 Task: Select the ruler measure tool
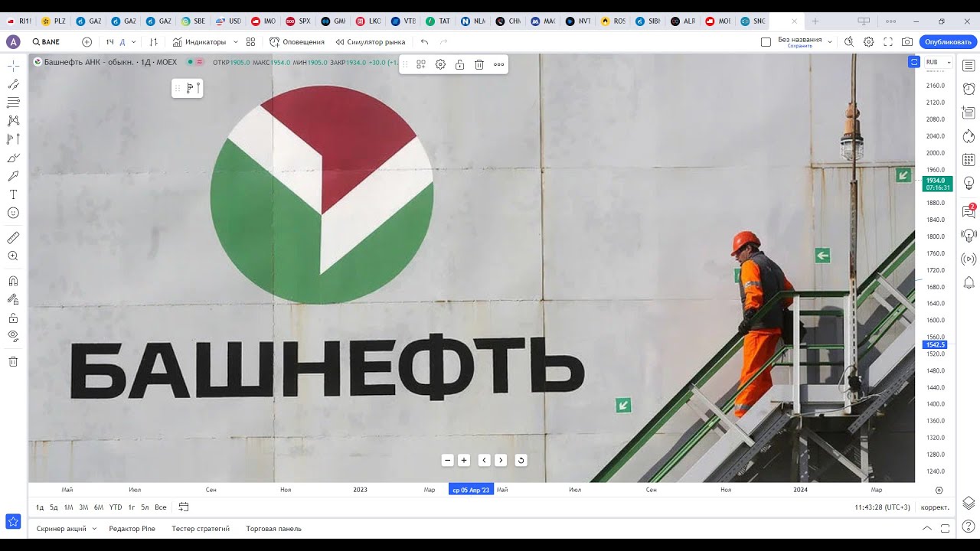pyautogui.click(x=13, y=238)
